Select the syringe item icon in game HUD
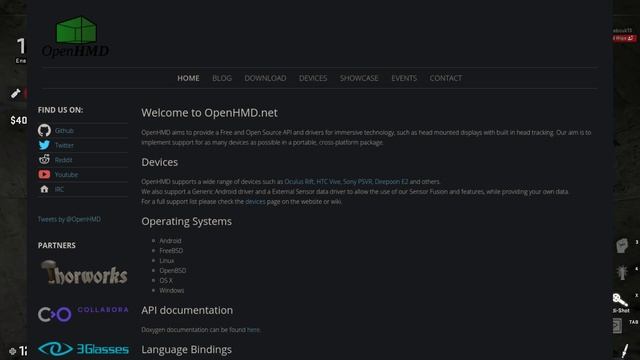This screenshot has height=360, width=640. pos(16,93)
